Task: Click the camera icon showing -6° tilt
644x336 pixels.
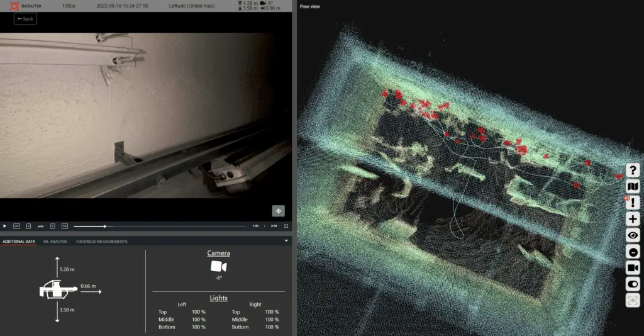Action: pyautogui.click(x=218, y=267)
